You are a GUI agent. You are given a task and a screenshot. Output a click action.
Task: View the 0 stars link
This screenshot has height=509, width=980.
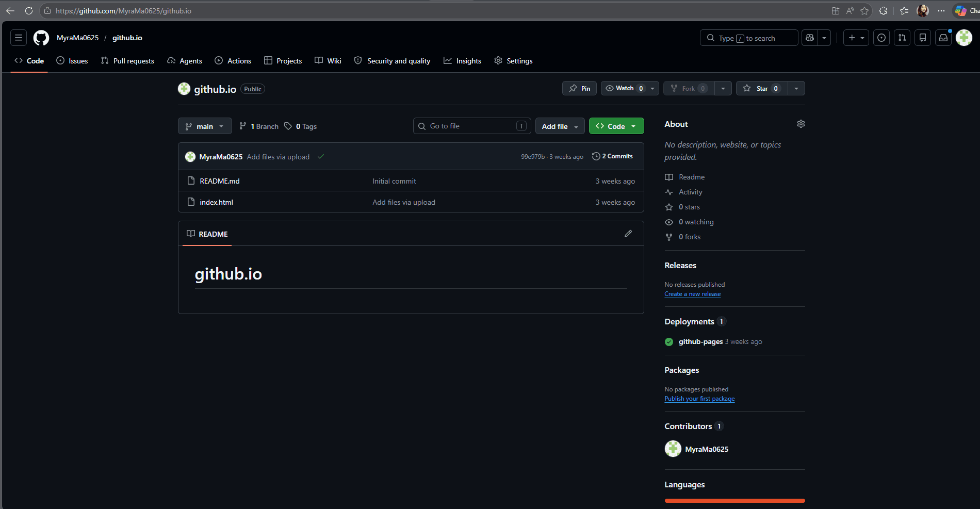682,207
